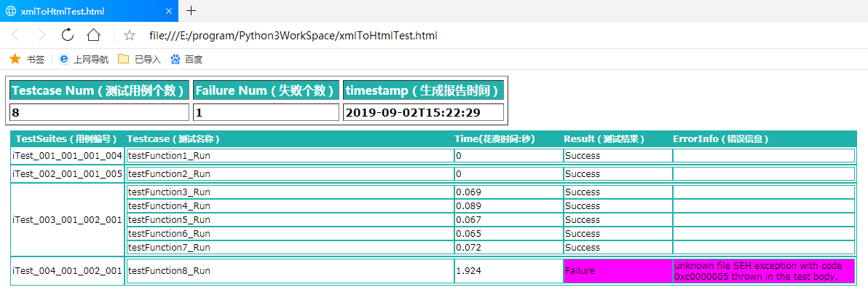868x298 pixels.
Task: Select suite iTest_002_001_001_005
Action: (x=68, y=174)
